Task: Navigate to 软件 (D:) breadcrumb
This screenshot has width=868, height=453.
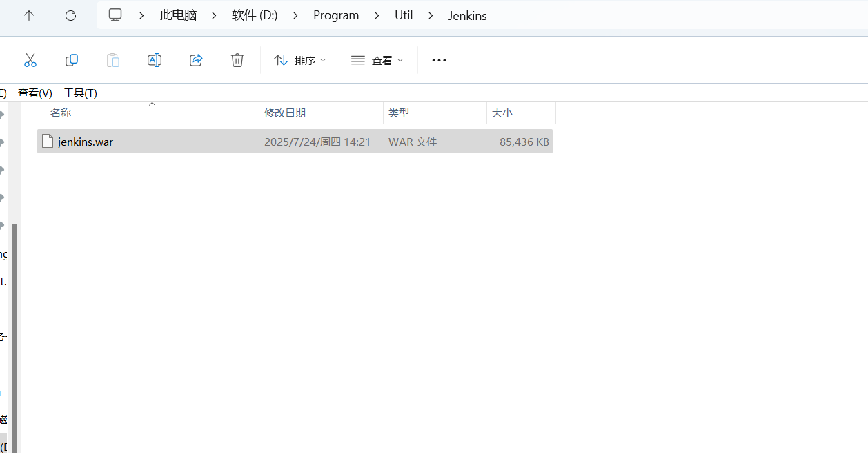Action: 255,15
